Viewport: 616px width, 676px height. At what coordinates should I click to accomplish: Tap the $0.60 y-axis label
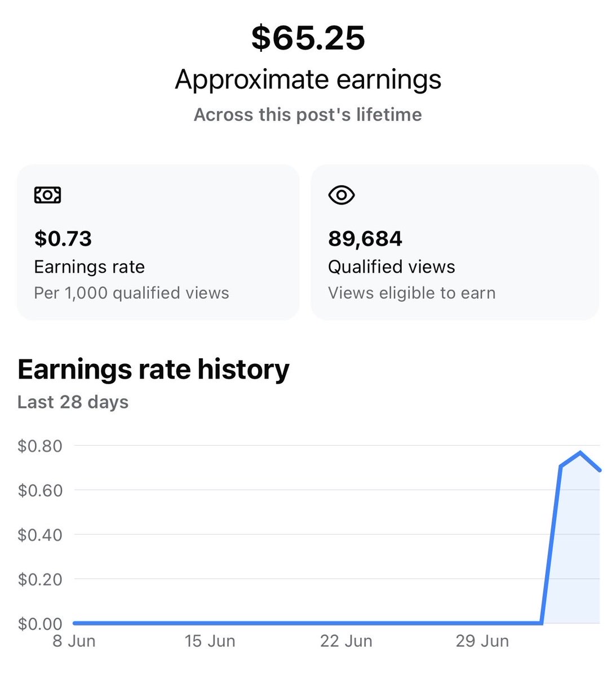(40, 491)
